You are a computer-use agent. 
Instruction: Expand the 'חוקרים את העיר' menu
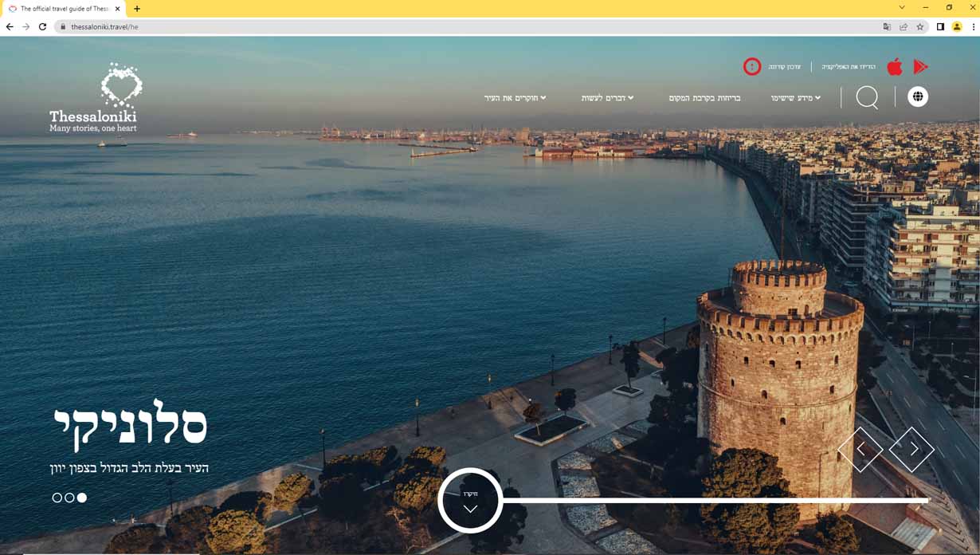(515, 98)
